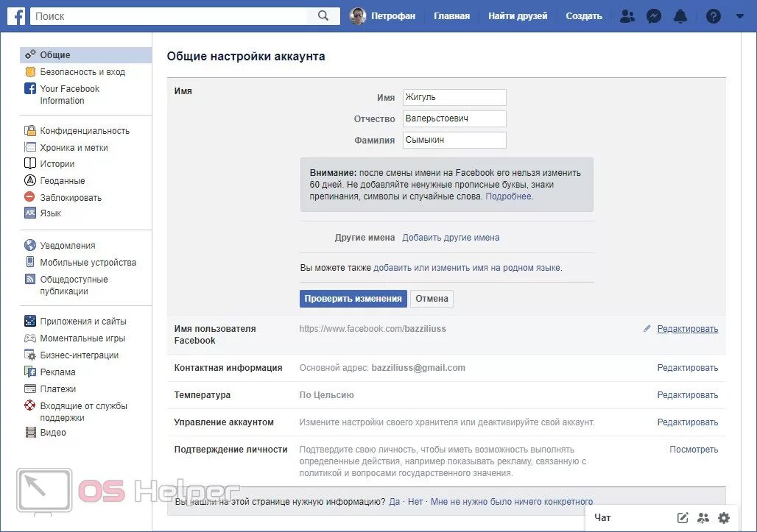The image size is (757, 532).
Task: Open the help question mark icon
Action: (x=713, y=16)
